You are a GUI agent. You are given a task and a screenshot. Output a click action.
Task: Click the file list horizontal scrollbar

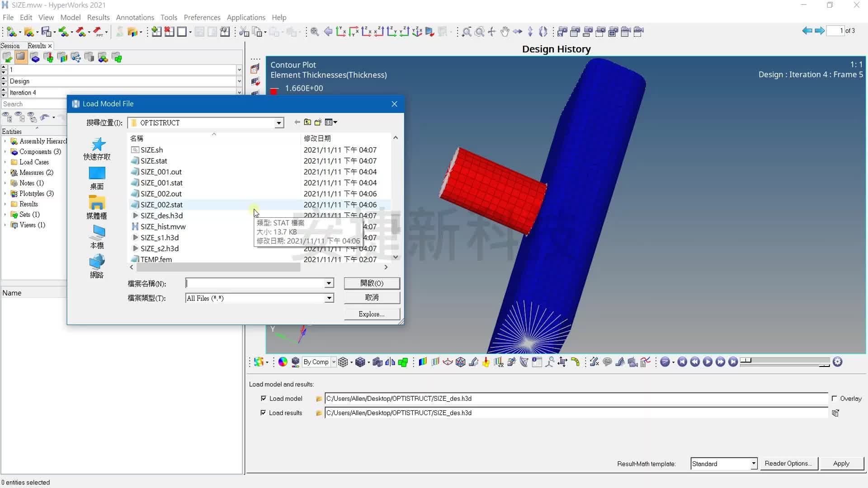[x=218, y=267]
